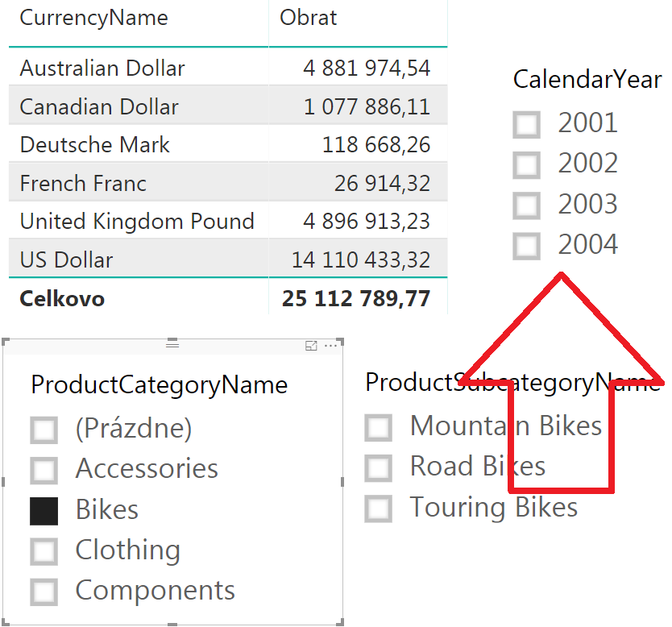
Task: Check the 2002 CalendarYear box
Action: [526, 165]
